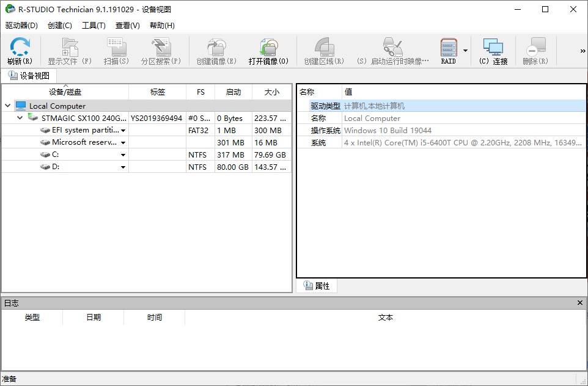Click the Create Image (创建镜像) icon

217,47
